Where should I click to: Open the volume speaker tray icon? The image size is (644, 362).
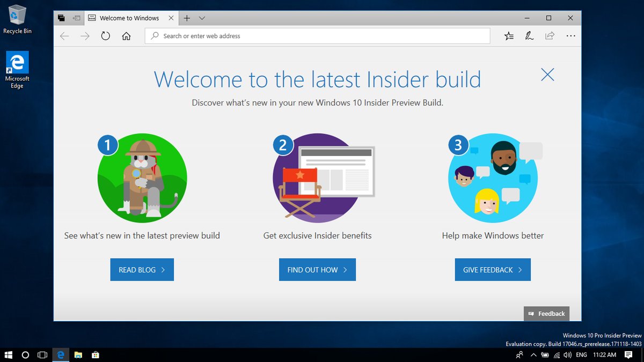pos(568,355)
